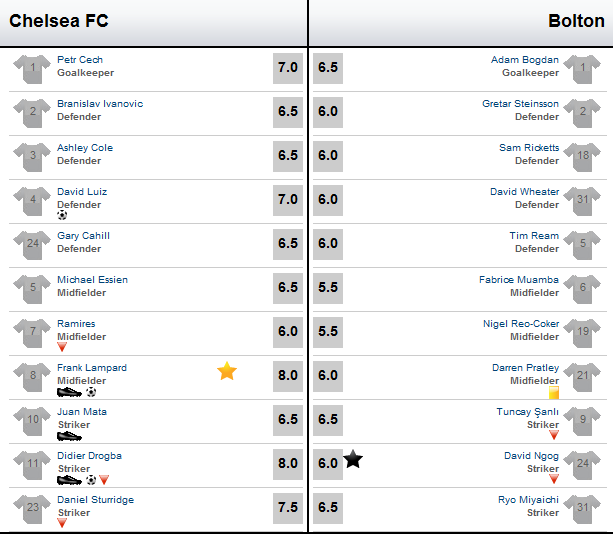Click Didier Drogba's 8.0 rating box

coord(288,463)
